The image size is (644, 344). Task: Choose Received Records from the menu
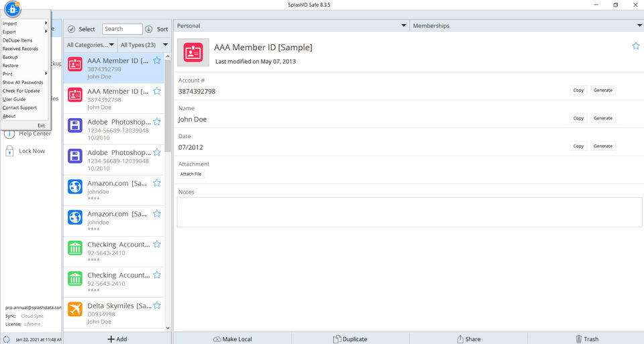[x=25, y=48]
